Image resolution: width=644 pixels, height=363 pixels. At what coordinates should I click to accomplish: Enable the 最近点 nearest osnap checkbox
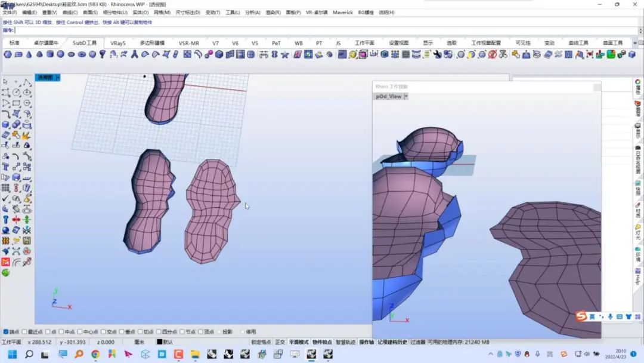[x=24, y=332]
